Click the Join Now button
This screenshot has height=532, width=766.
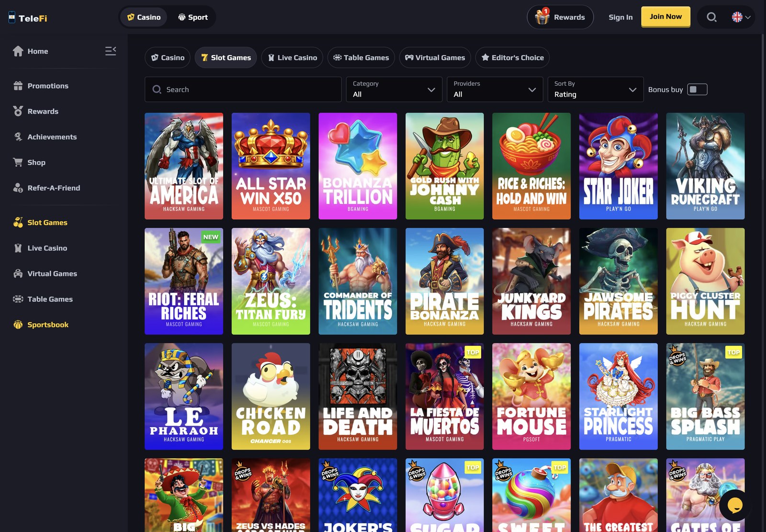[665, 17]
